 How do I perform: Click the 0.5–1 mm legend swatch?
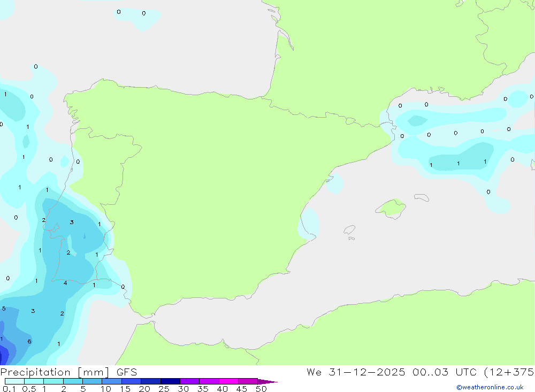click(34, 381)
